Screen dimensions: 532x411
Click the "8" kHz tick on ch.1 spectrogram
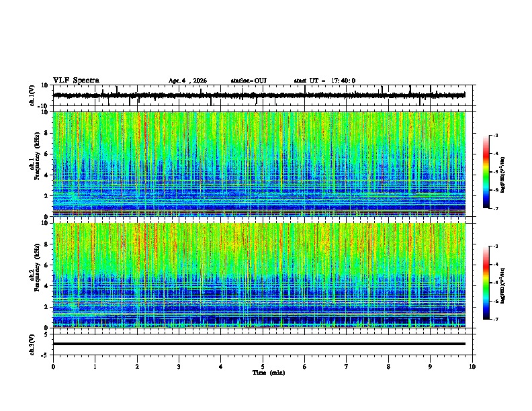pyautogui.click(x=46, y=133)
